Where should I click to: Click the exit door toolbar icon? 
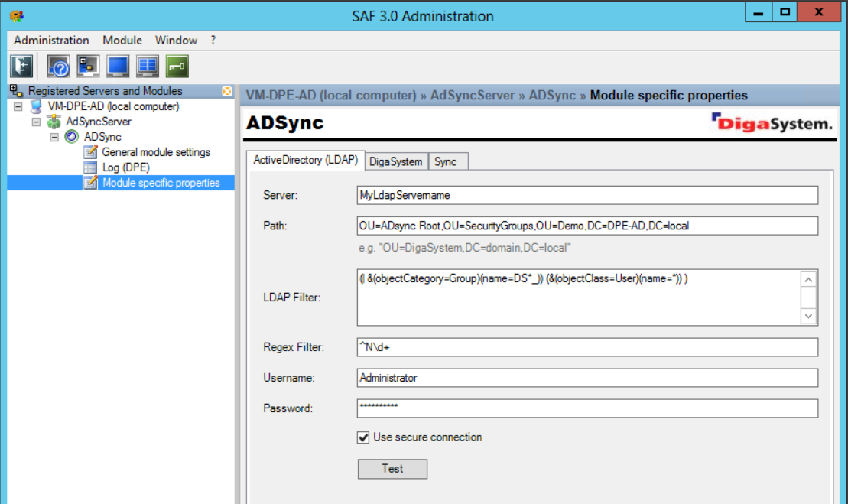tap(21, 67)
